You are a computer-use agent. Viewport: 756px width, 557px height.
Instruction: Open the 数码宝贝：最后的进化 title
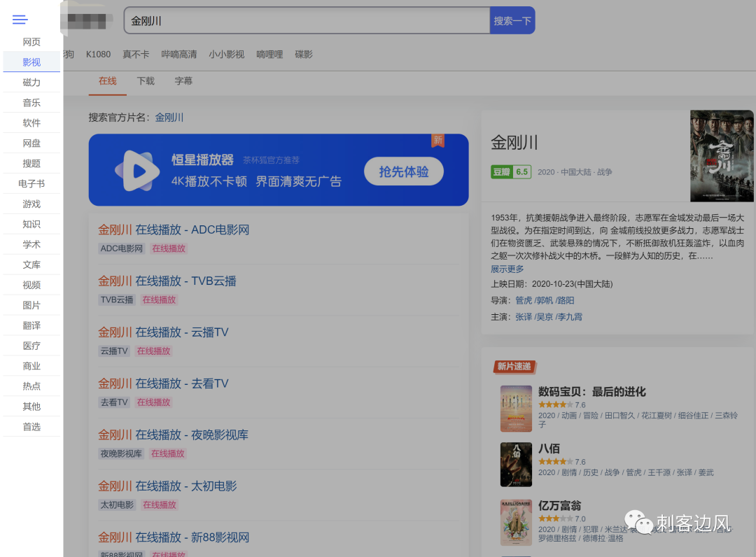pos(592,392)
